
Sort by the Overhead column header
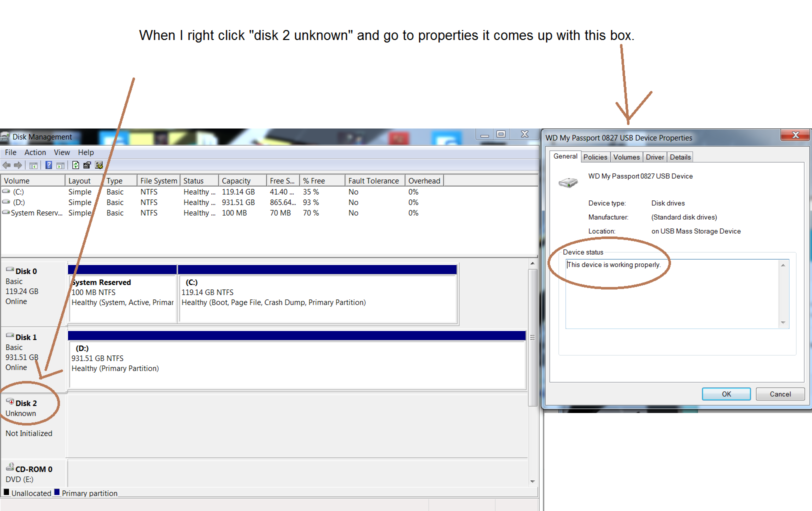[424, 180]
